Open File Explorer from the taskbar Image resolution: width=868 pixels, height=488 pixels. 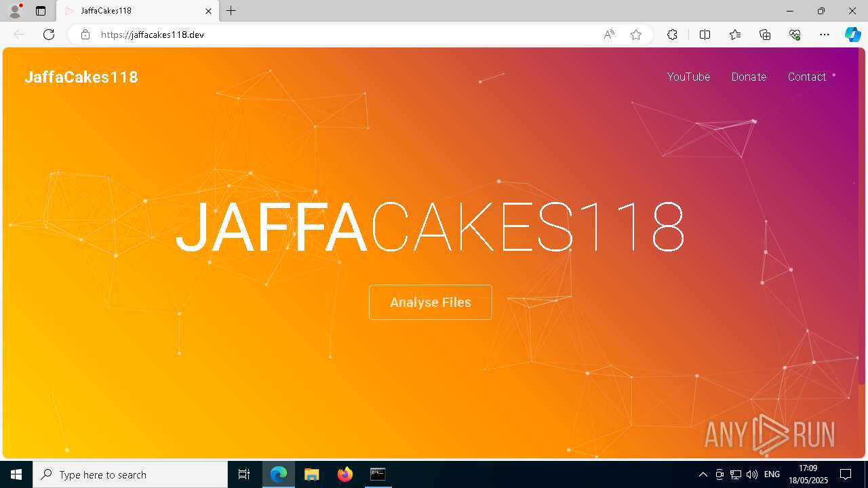click(x=312, y=474)
